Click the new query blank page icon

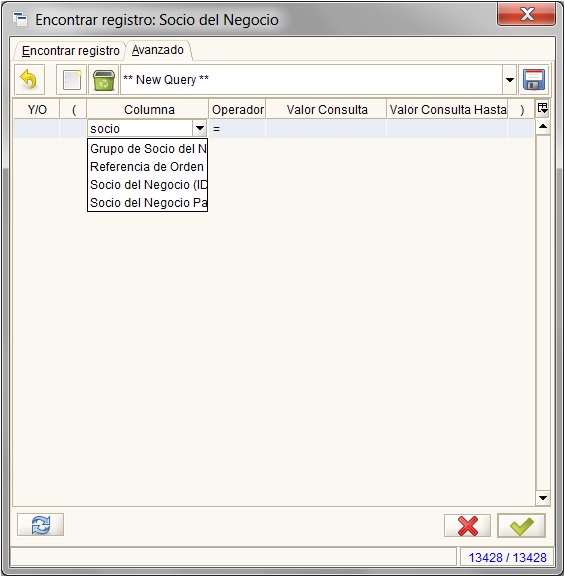coord(72,79)
